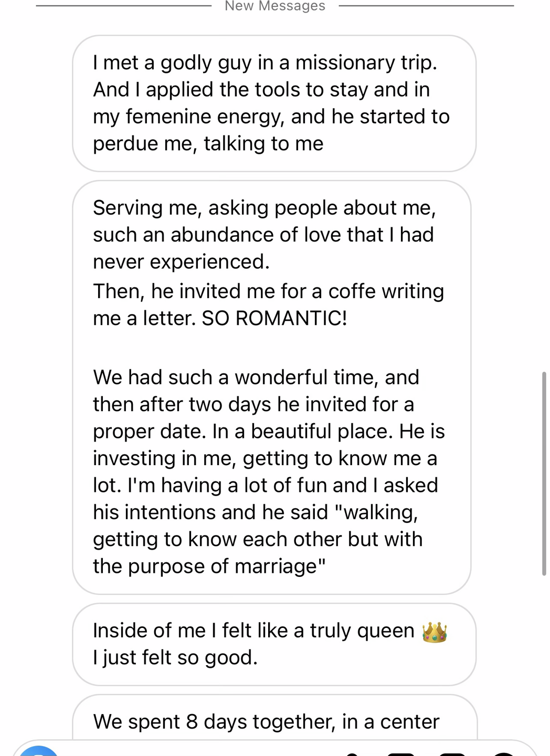Tap the 'I just felt so good.' line
The width and height of the screenshot is (550, 756).
[175, 658]
